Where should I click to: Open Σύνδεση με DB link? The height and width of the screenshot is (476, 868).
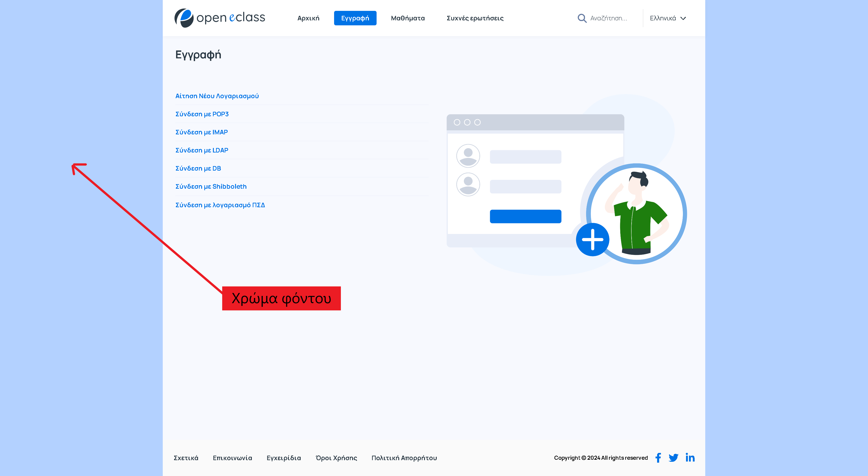[x=198, y=168]
